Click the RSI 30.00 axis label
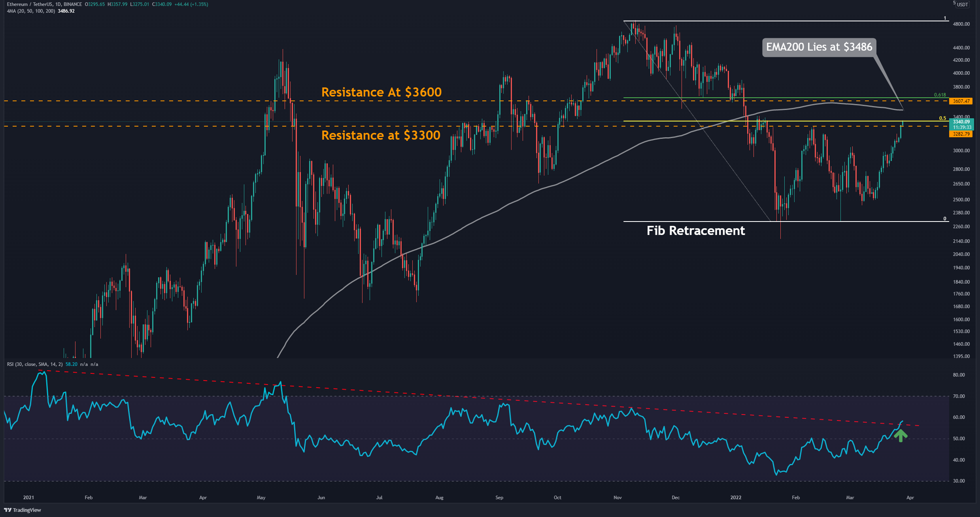 click(959, 481)
